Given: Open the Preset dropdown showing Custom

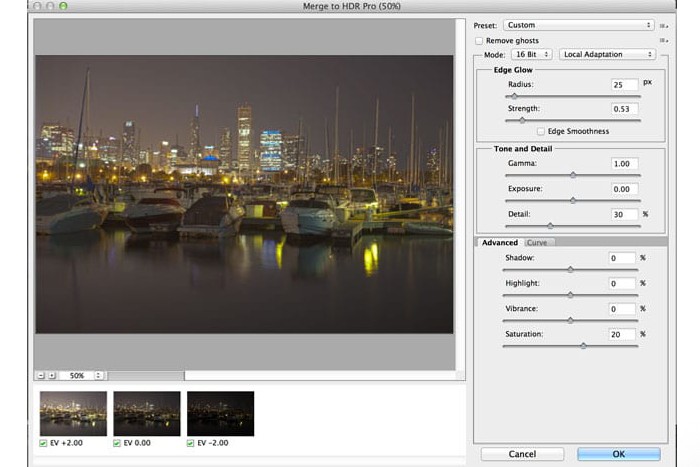Looking at the screenshot, I should pos(578,25).
